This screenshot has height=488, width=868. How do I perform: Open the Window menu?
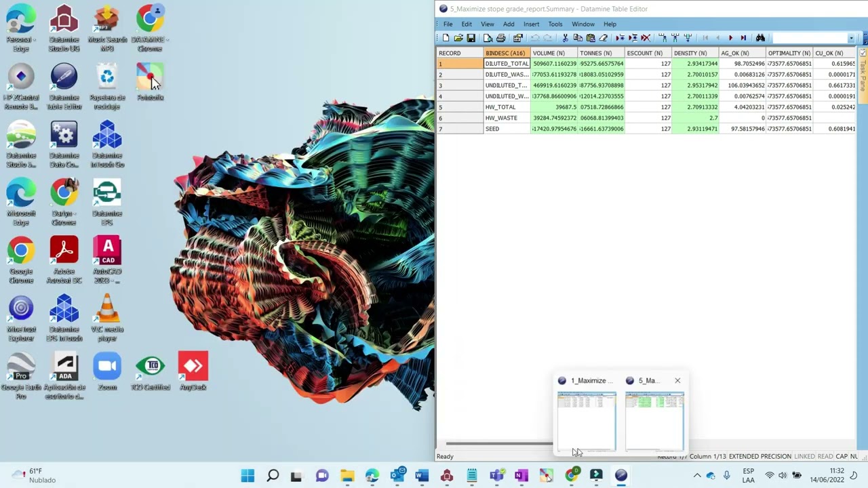[583, 24]
